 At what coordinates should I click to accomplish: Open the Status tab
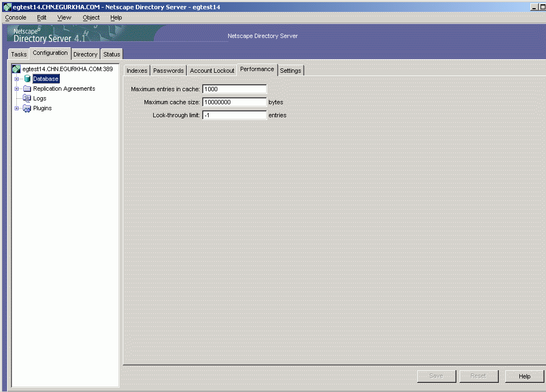(112, 54)
